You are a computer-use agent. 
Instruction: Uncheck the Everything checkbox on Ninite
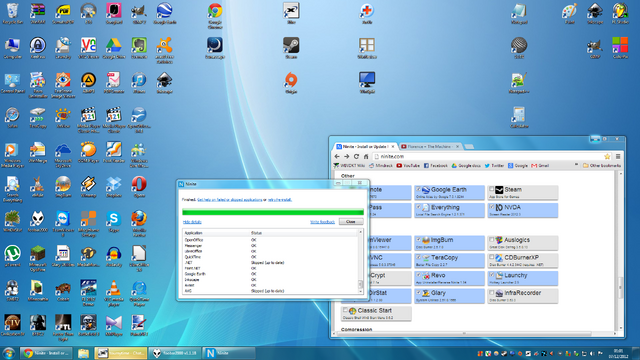coord(418,207)
